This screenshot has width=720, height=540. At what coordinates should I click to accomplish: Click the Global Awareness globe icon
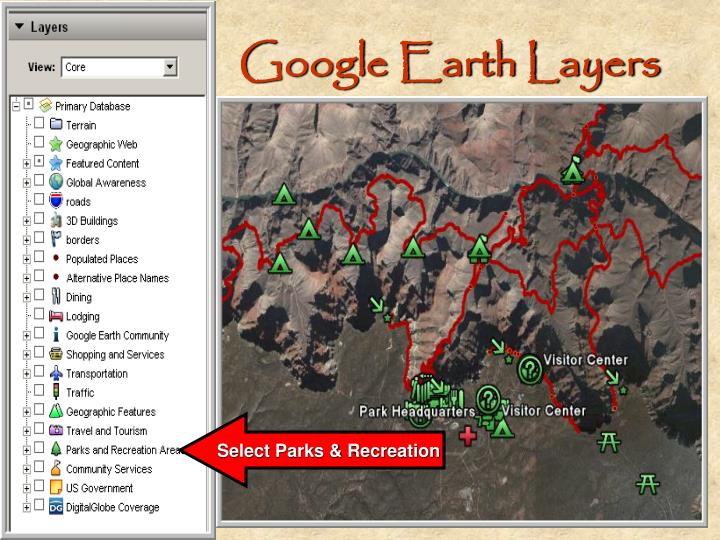coord(56,182)
